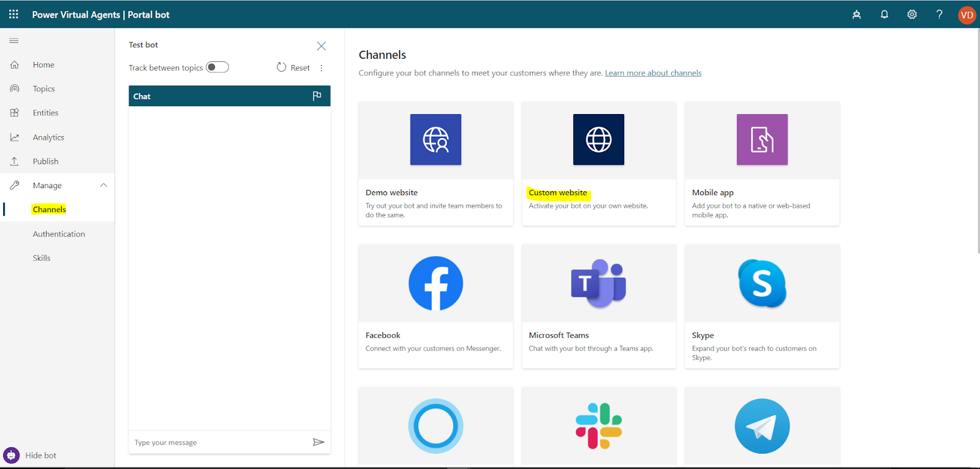Go to Home in navigation
This screenshot has width=980, height=469.
pyautogui.click(x=43, y=64)
